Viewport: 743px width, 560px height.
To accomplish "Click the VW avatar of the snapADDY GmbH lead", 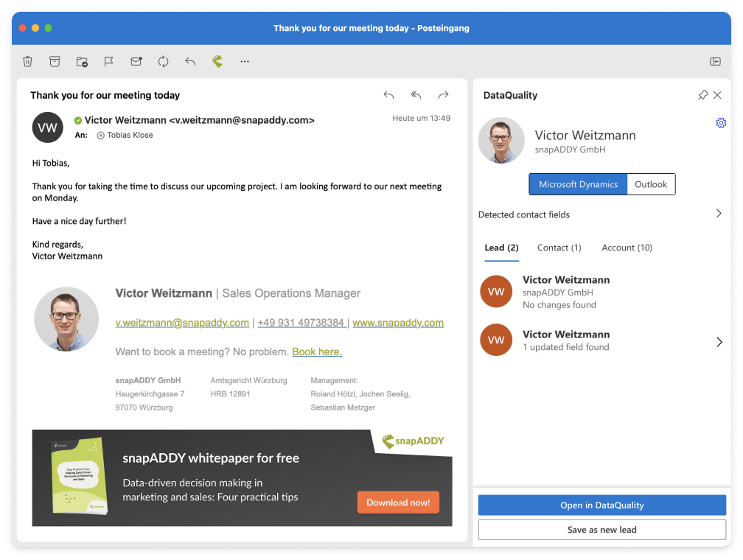I will pyautogui.click(x=496, y=291).
